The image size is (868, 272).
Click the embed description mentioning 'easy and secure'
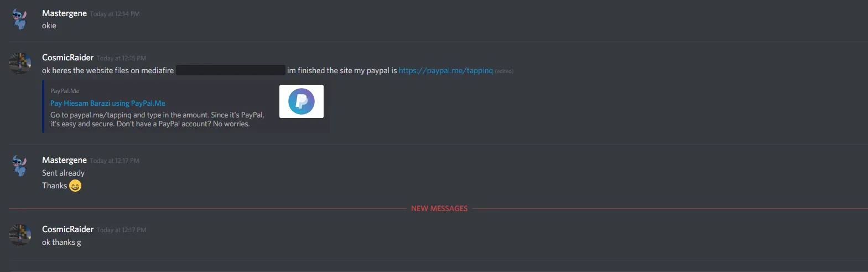pos(157,120)
